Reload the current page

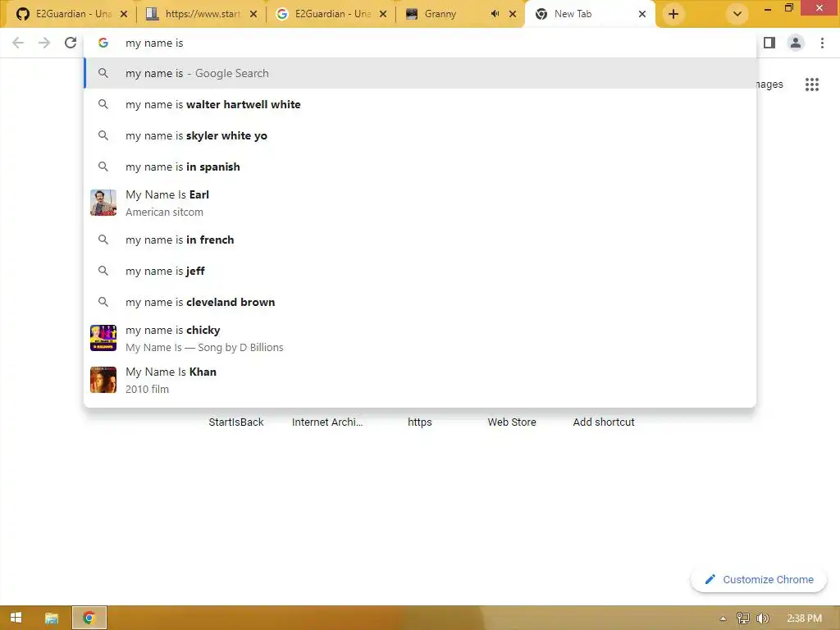tap(71, 43)
